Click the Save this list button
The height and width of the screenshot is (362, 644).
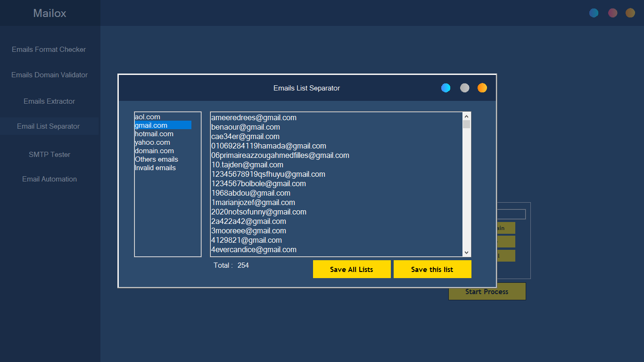tap(432, 269)
